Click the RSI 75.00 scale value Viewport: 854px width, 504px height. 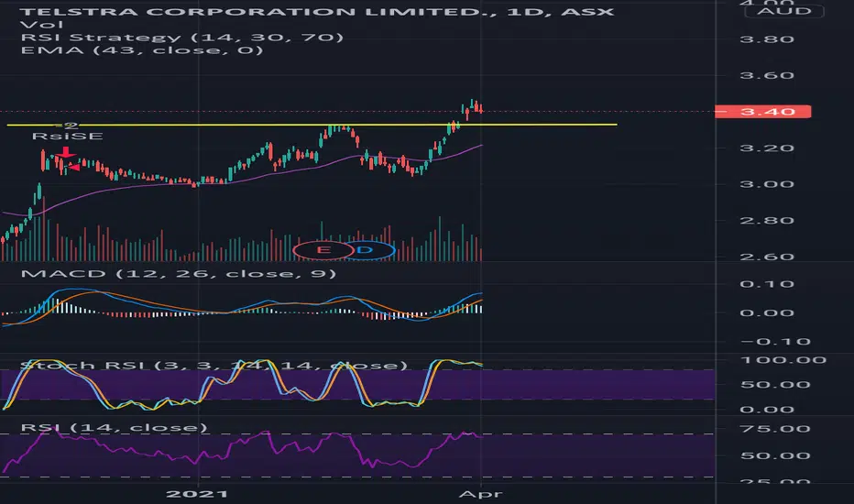point(775,429)
